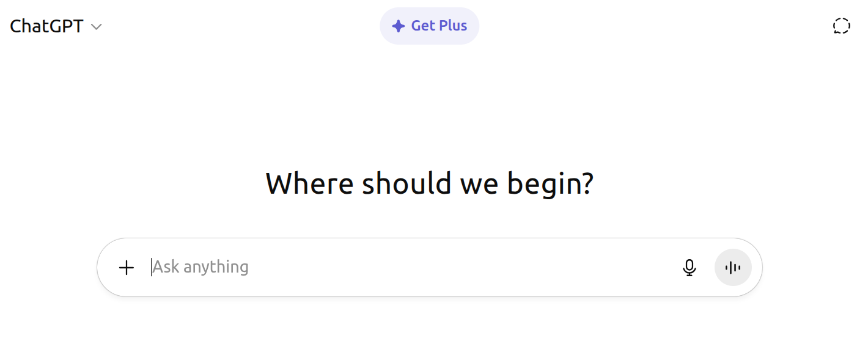Open the ChatGPT model selector dropdown
This screenshot has height=363, width=868.
[x=56, y=26]
